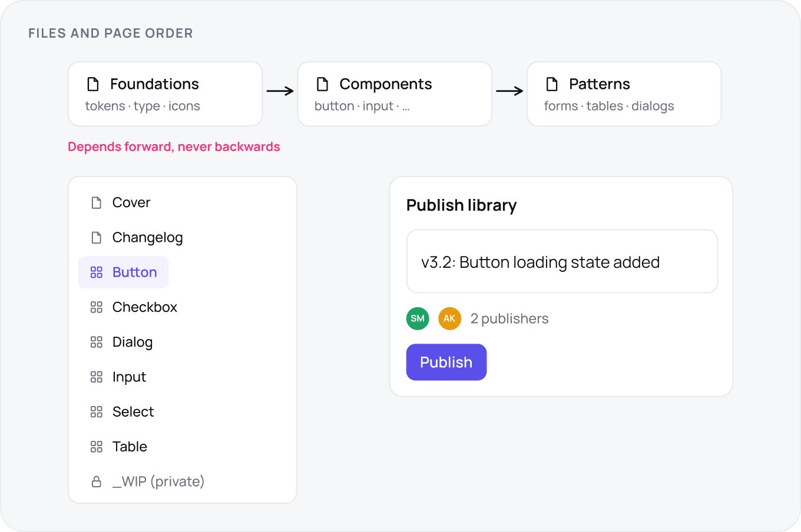Click the SM publisher avatar
The image size is (801, 532).
(418, 318)
